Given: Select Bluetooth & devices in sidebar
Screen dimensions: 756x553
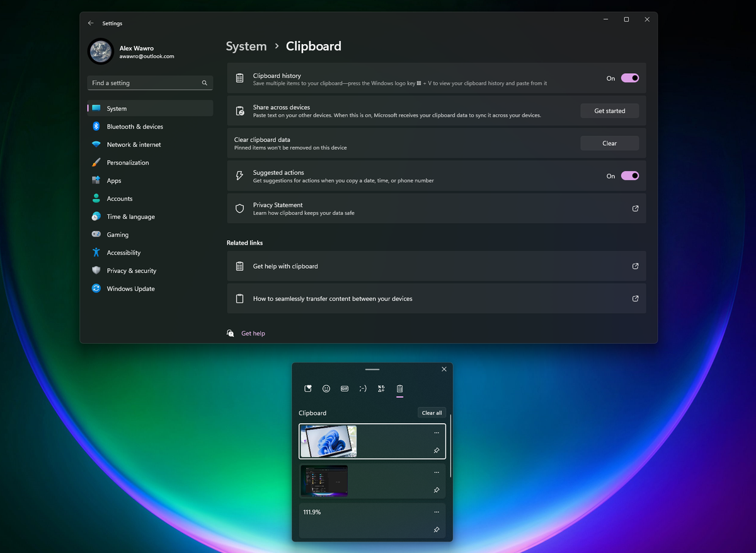Looking at the screenshot, I should pyautogui.click(x=150, y=126).
